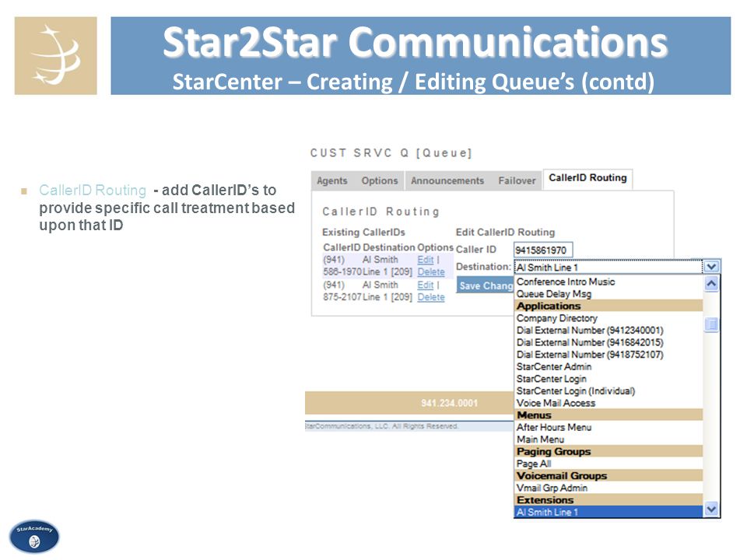Click the Caller ID input field
Screen dimensions: 747x560
(543, 250)
